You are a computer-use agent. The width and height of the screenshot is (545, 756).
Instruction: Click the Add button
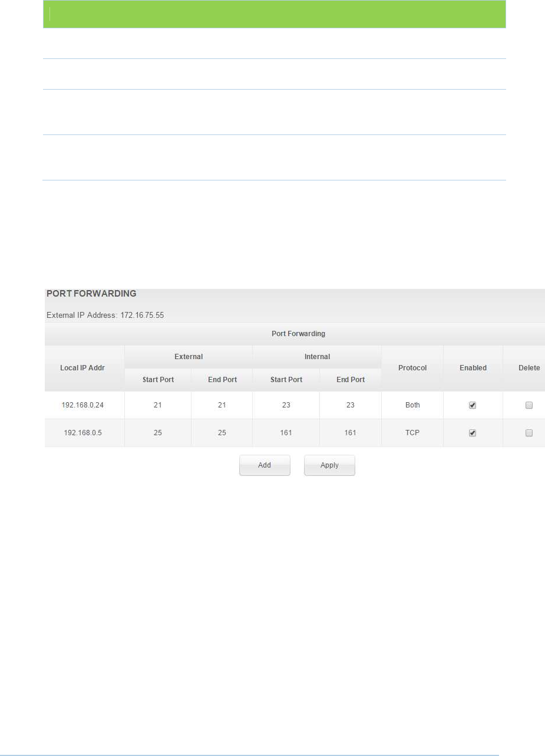point(265,465)
